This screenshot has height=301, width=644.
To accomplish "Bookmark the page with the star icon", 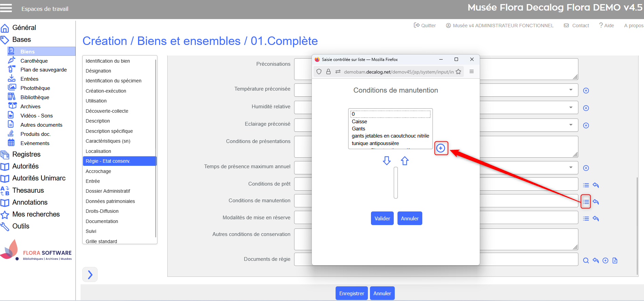I will click(x=458, y=72).
